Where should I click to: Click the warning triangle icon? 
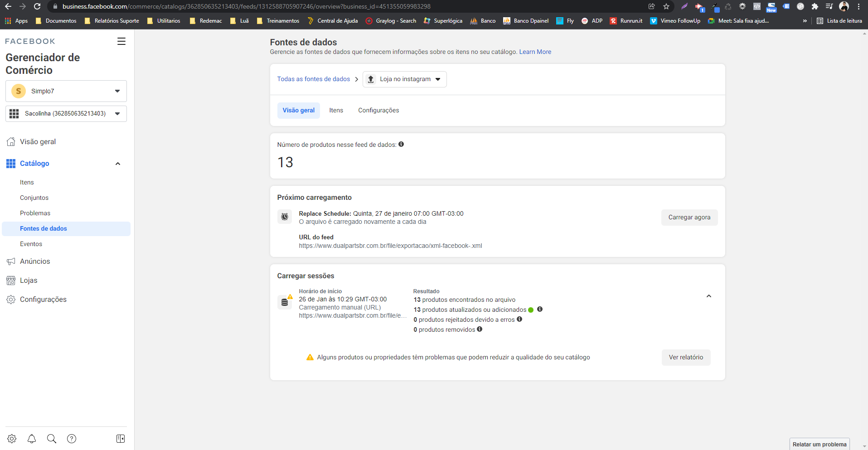310,357
